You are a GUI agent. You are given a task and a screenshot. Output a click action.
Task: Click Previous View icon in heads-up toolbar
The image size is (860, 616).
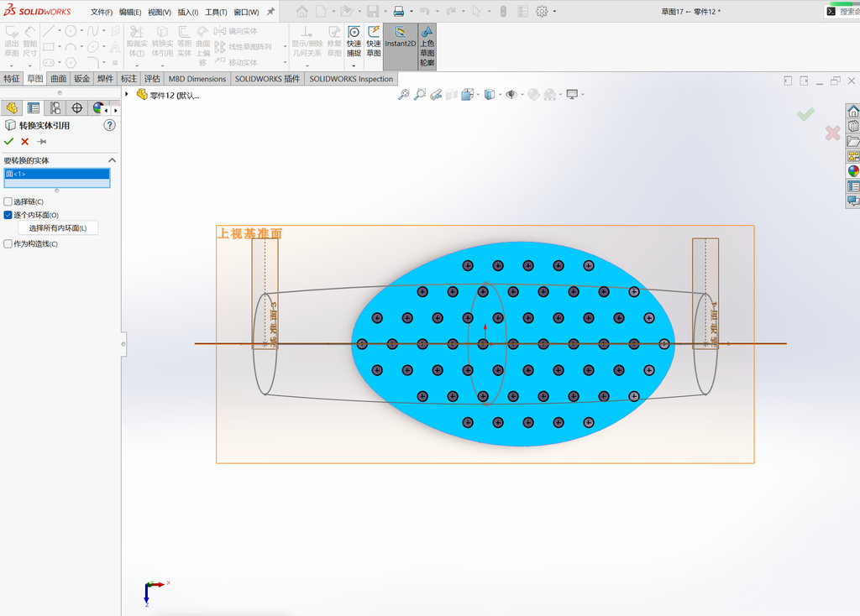pos(436,94)
